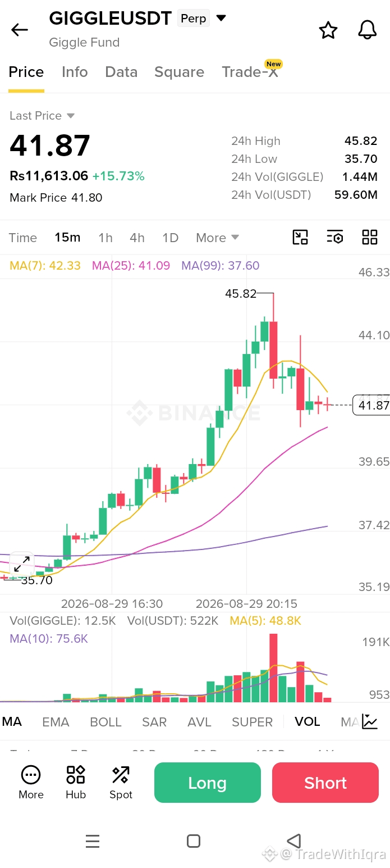
Task: Switch to the Info tab
Action: tap(75, 72)
